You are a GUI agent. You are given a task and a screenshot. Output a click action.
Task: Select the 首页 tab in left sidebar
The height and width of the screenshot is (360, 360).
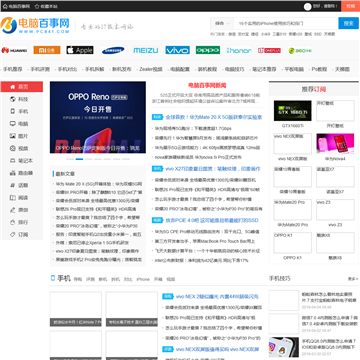[x=22, y=87]
